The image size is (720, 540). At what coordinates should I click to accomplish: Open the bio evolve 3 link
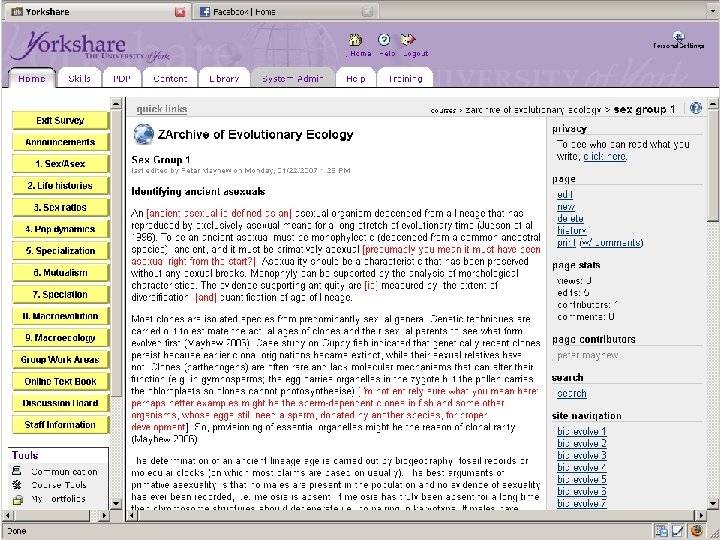click(581, 456)
